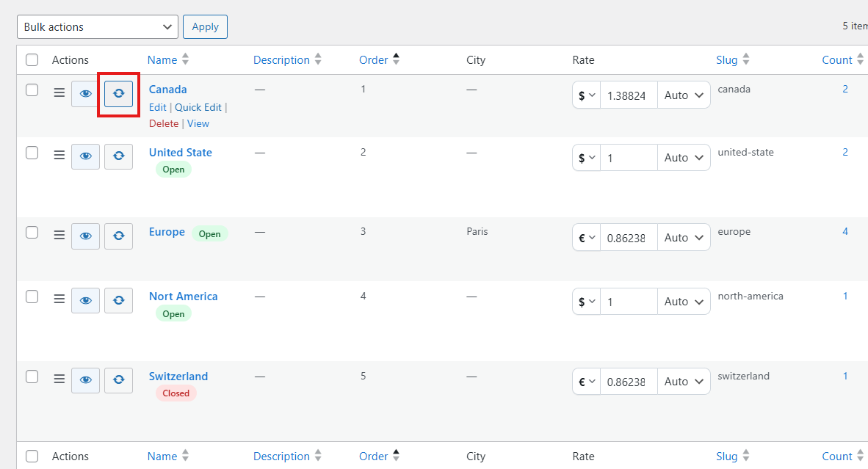Click the refresh icon in Canada row

click(118, 94)
